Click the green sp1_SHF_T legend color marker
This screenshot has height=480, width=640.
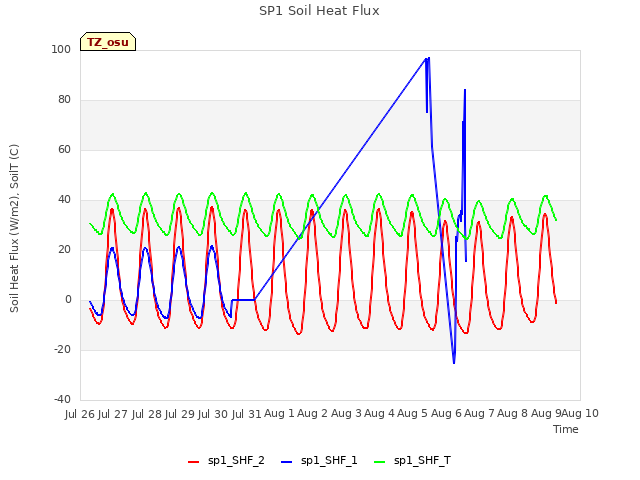point(380,462)
